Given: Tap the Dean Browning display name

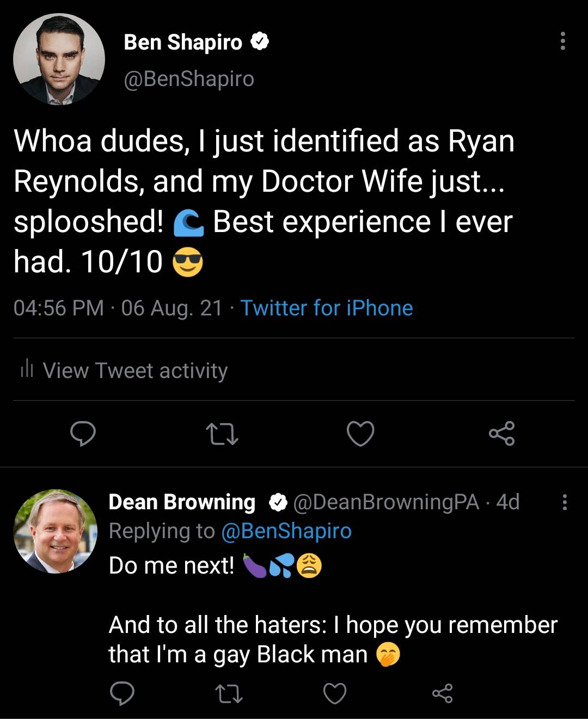Looking at the screenshot, I should [182, 502].
